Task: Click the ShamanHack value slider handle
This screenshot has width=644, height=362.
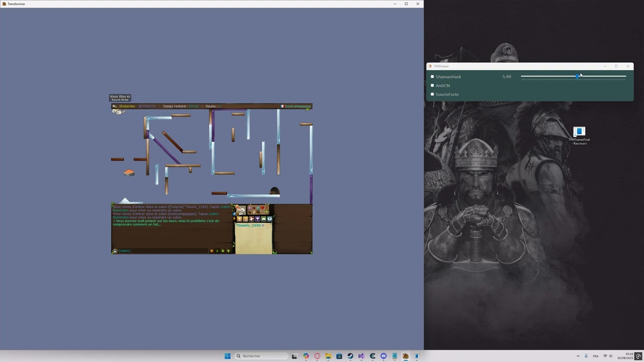Action: [x=577, y=76]
